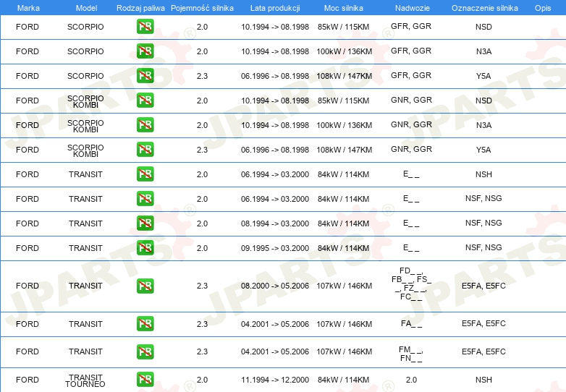The width and height of the screenshot is (566, 392).
Task: Click the Rodzaj paliwa column header
Action: point(140,8)
